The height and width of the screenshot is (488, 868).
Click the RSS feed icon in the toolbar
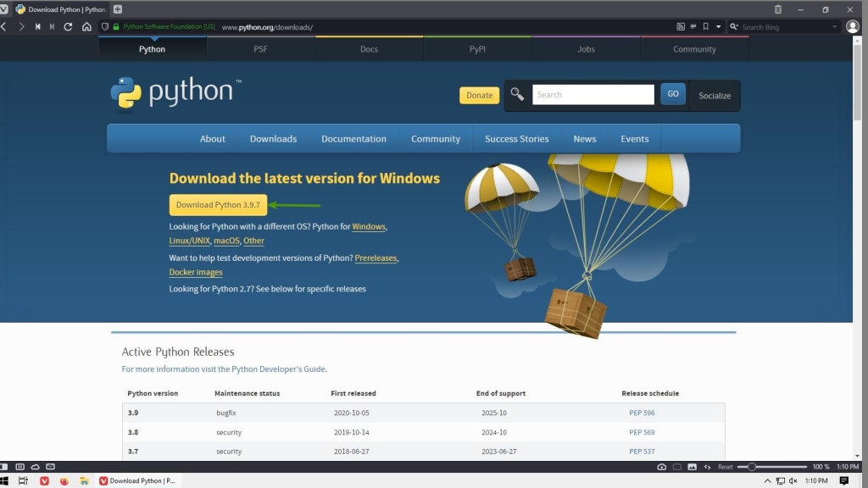coord(681,26)
